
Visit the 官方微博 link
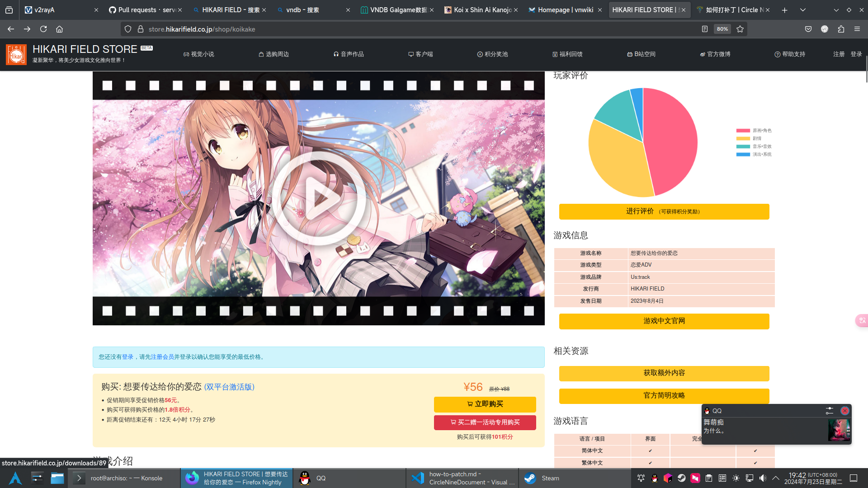[715, 54]
